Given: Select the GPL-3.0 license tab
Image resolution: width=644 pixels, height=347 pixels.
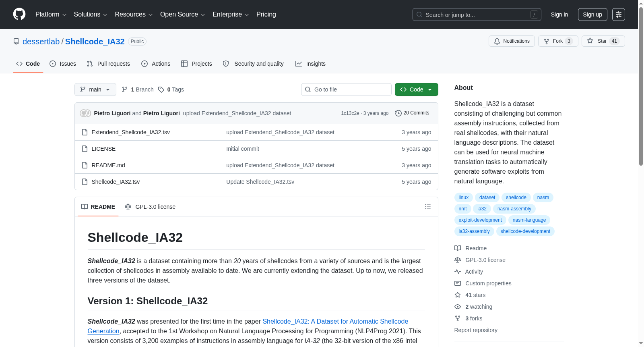Looking at the screenshot, I should (x=150, y=207).
